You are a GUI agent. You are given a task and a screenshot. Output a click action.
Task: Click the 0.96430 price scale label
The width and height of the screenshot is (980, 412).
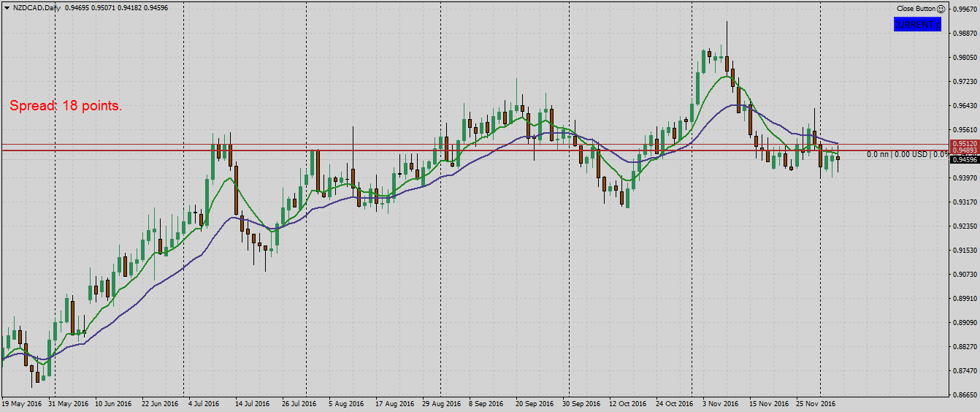pos(966,105)
